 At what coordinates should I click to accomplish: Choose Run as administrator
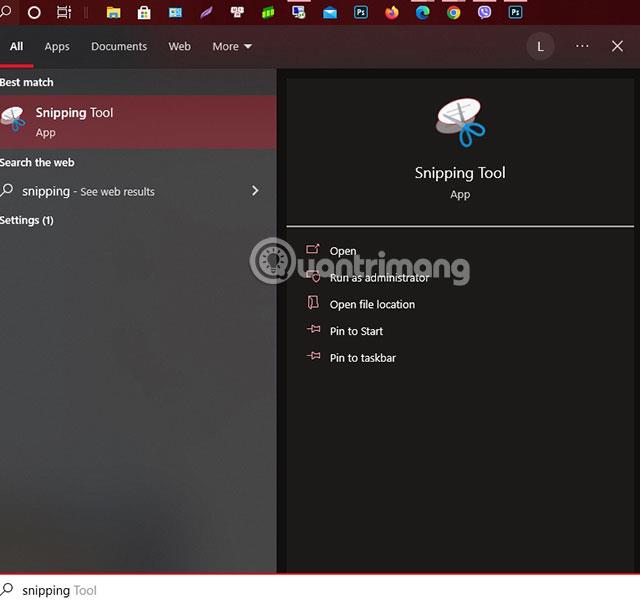coord(379,278)
